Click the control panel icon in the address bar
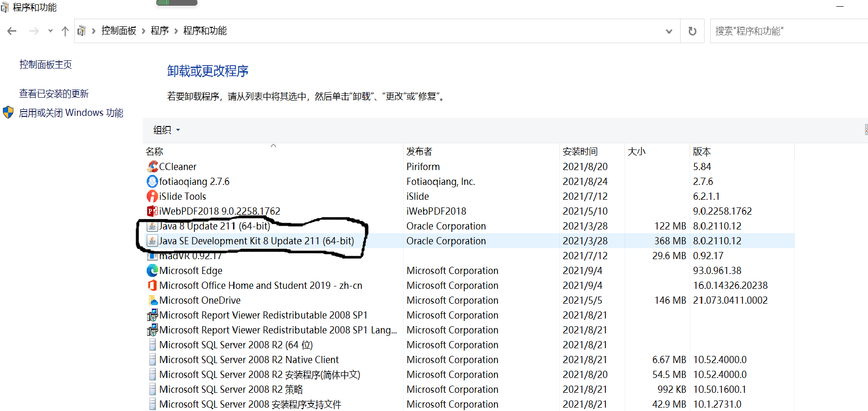This screenshot has height=411, width=868. point(81,31)
